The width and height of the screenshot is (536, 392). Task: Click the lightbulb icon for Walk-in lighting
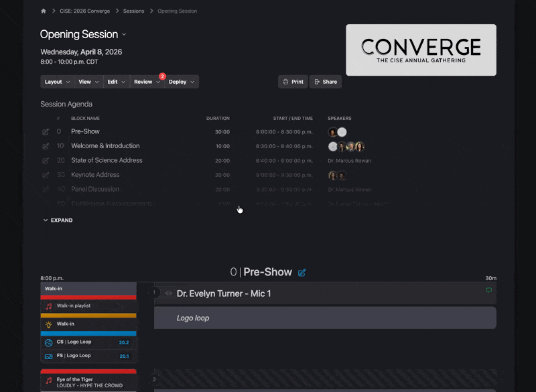[48, 324]
